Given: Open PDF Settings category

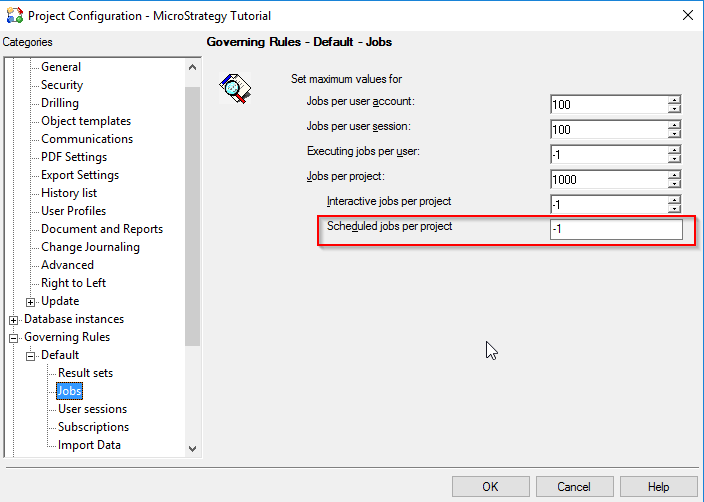Looking at the screenshot, I should (74, 157).
